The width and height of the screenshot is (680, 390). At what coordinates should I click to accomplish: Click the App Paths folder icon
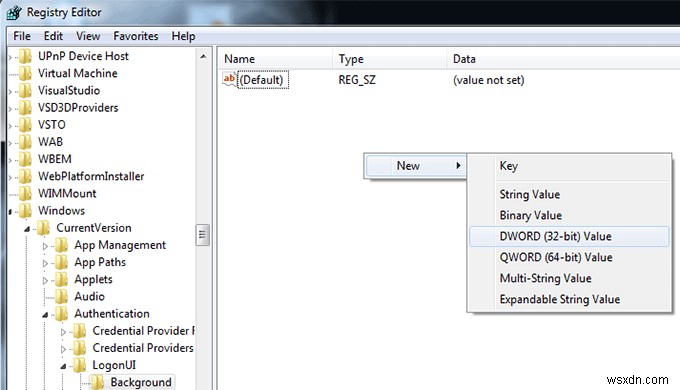pyautogui.click(x=62, y=262)
